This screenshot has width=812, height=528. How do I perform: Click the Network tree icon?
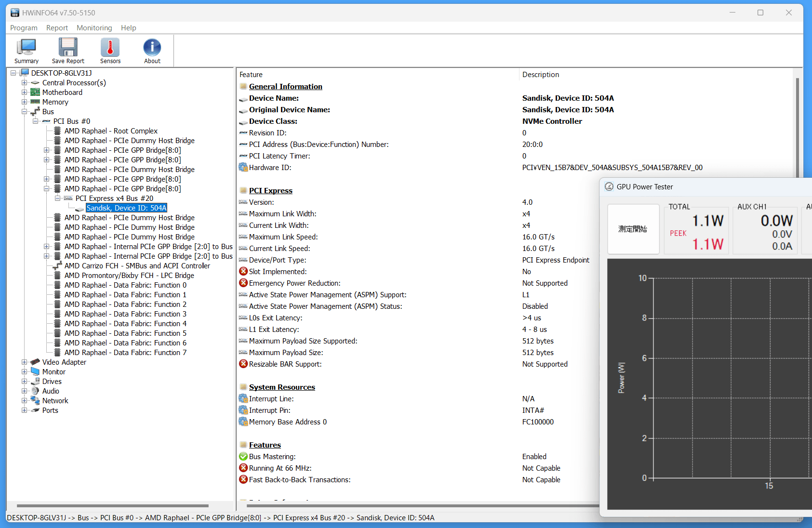tap(35, 400)
